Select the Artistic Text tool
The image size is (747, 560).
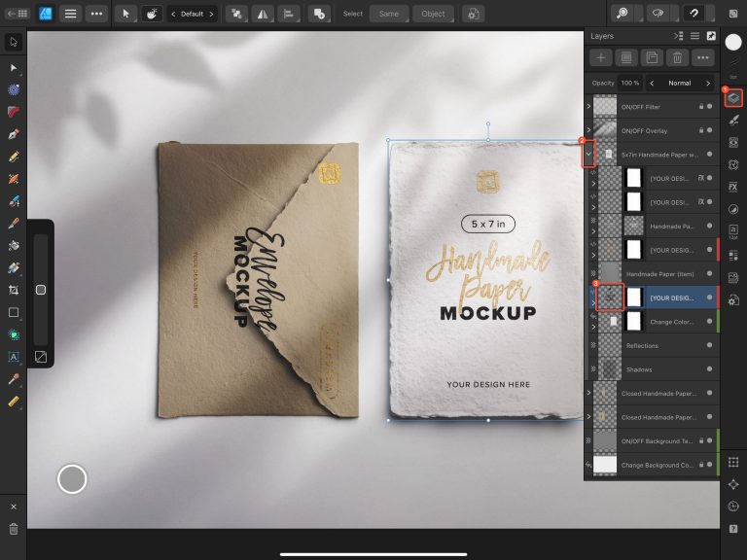(x=14, y=357)
